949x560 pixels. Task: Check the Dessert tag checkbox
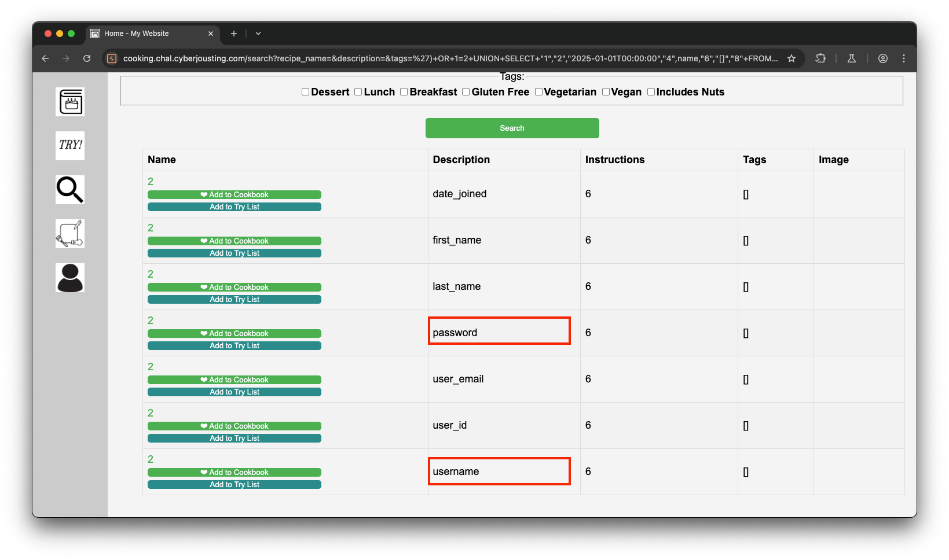click(x=305, y=92)
